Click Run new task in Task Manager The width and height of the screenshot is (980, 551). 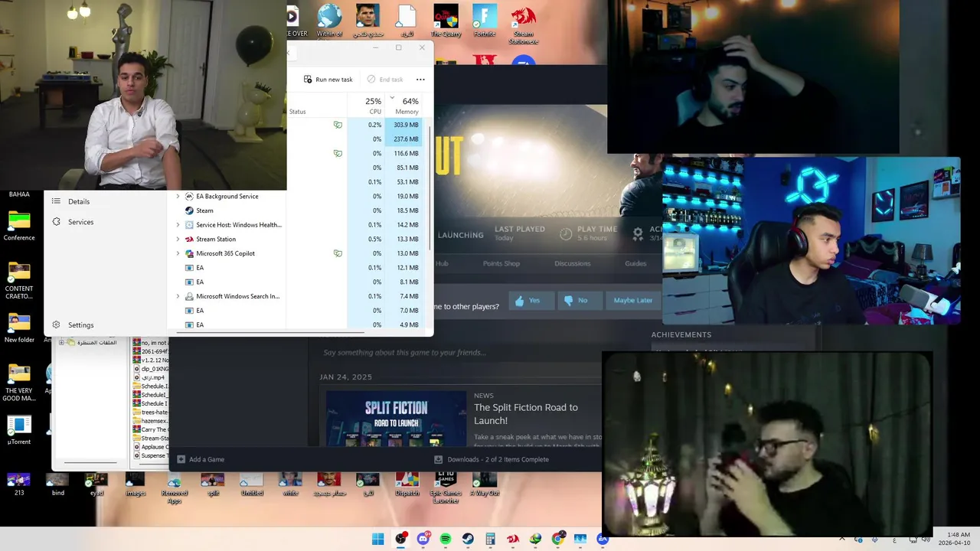(328, 80)
